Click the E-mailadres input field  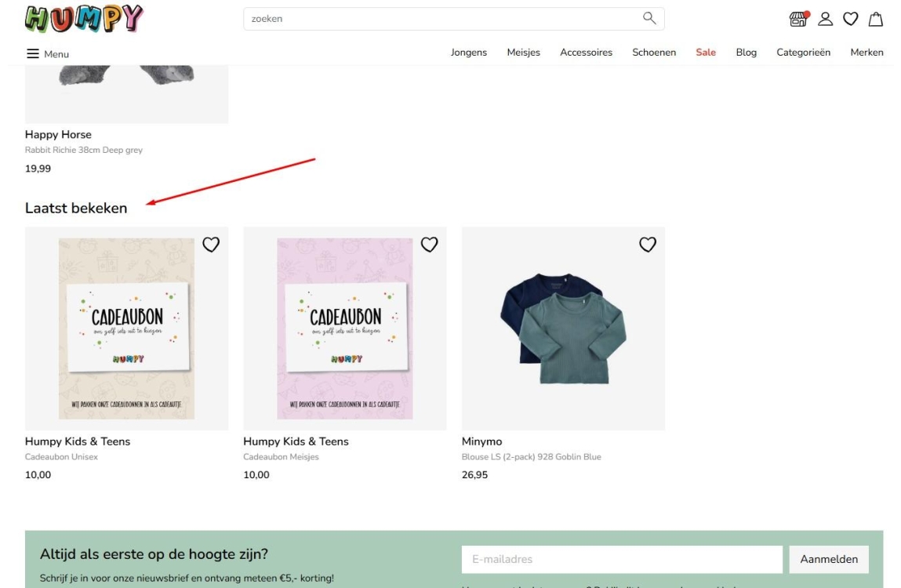pyautogui.click(x=621, y=559)
